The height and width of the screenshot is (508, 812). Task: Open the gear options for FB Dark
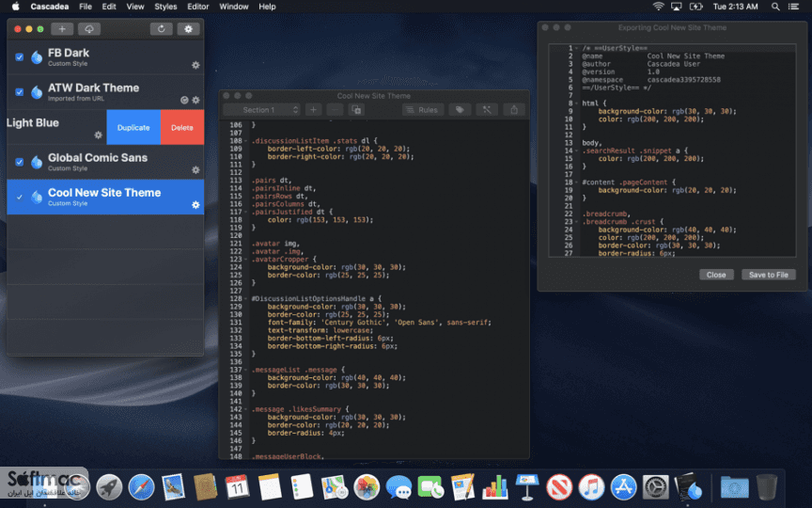(195, 65)
